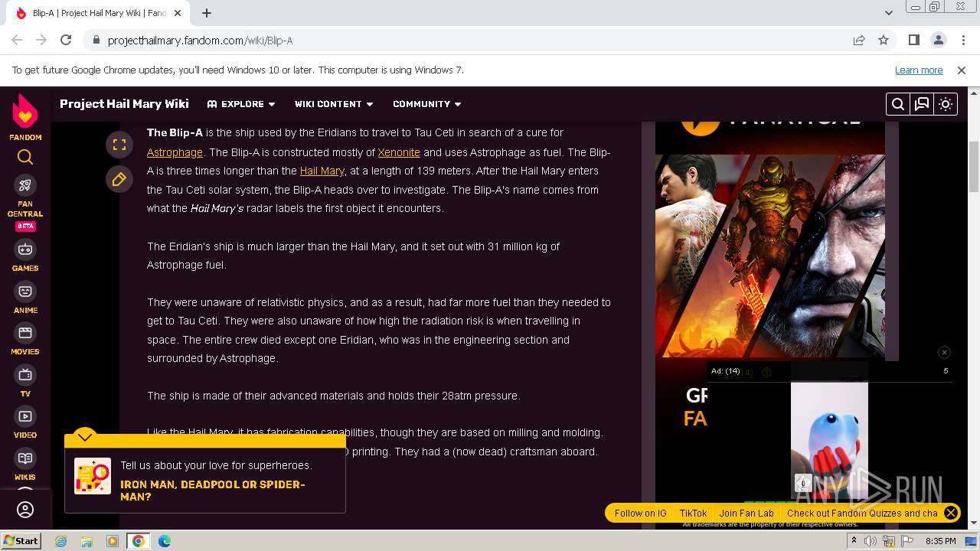
Task: Open the quiz popup thumbnail image
Action: pyautogui.click(x=93, y=476)
